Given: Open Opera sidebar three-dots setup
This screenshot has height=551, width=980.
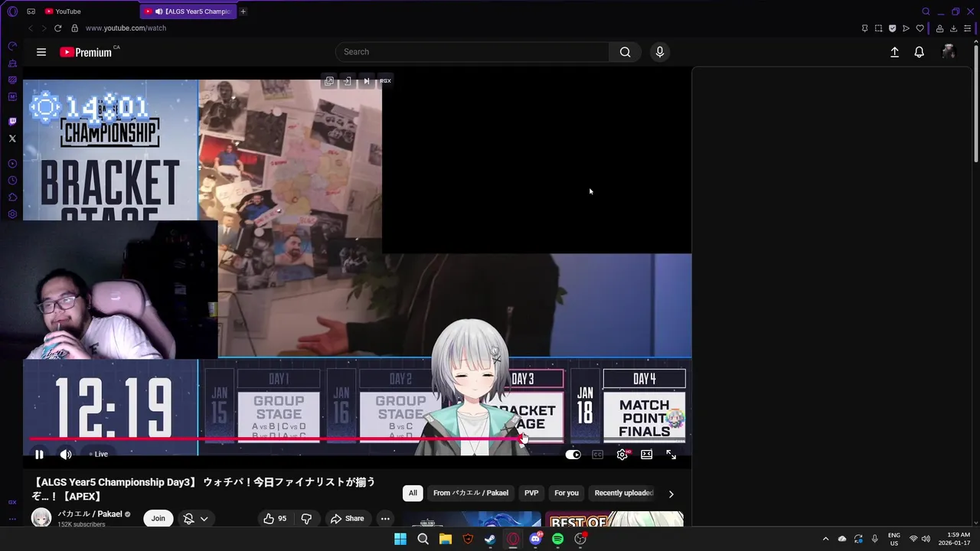Looking at the screenshot, I should 12,519.
